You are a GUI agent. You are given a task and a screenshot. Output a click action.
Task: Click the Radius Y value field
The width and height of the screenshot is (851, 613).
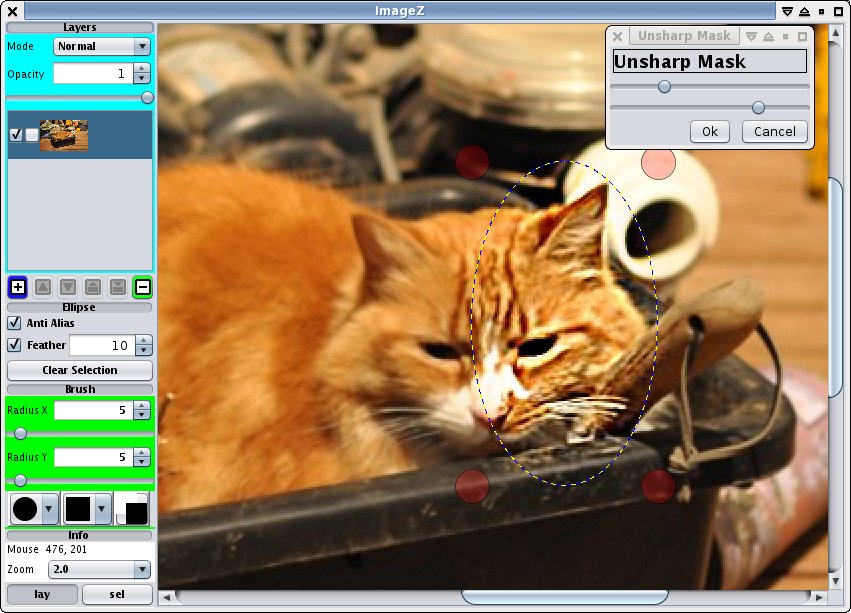(93, 457)
